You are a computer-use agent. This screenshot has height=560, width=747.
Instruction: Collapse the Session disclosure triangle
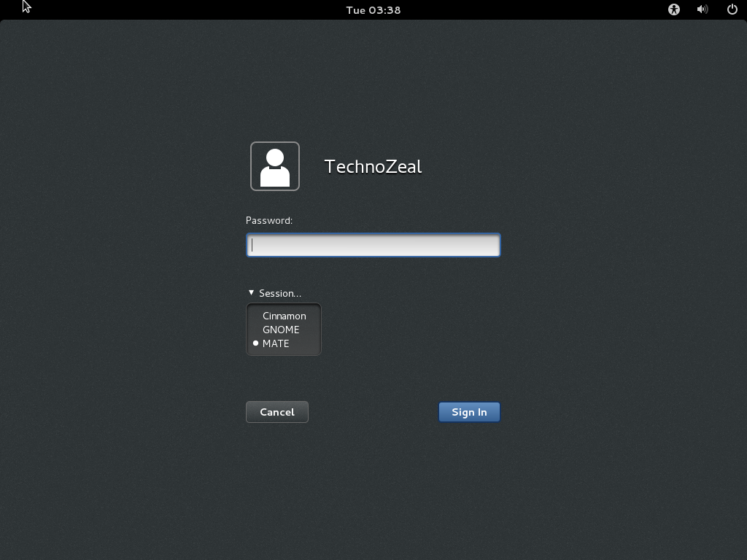point(251,292)
